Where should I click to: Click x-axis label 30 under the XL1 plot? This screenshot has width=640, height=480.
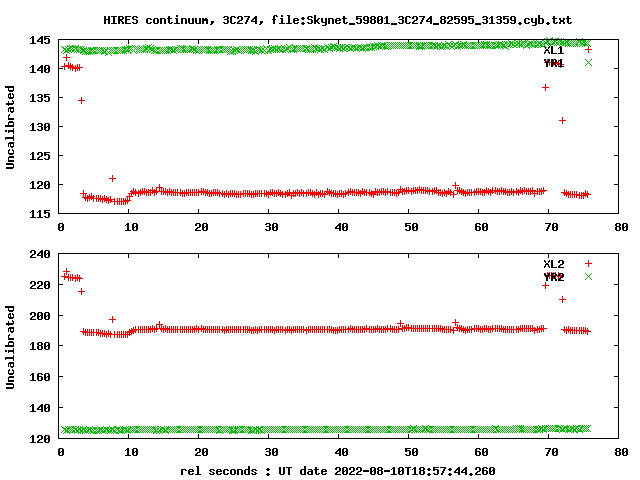[271, 227]
